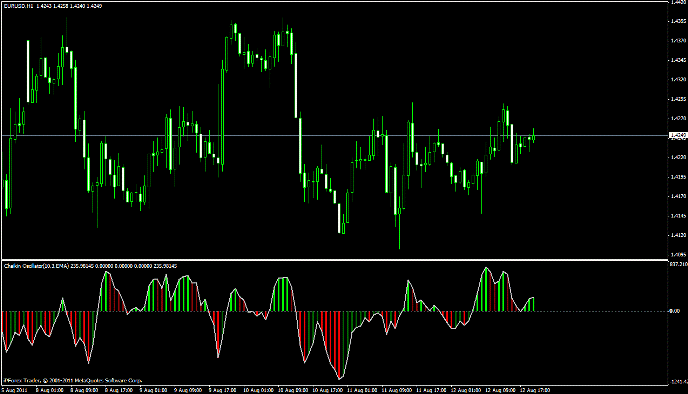Click the 11 Aug 09:00 time label
Image resolution: width=688 pixels, height=394 pixels.
(x=397, y=390)
